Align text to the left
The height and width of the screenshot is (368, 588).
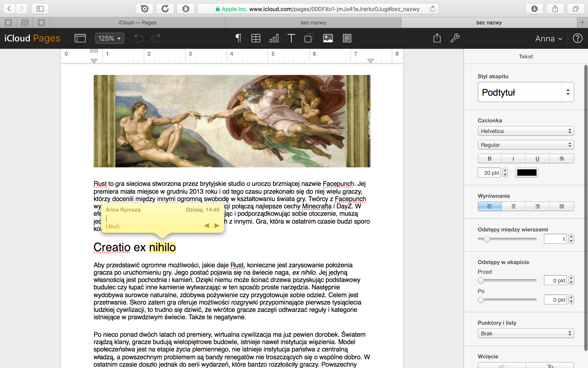[489, 206]
